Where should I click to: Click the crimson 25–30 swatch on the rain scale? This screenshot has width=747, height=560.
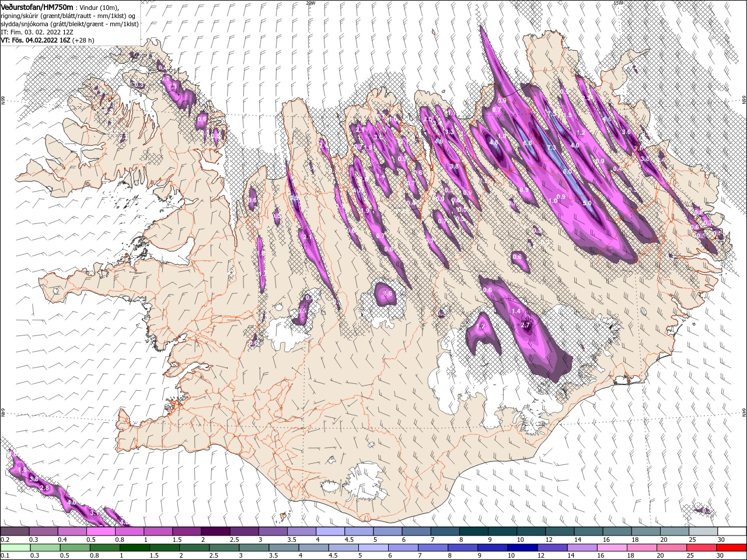(x=701, y=548)
